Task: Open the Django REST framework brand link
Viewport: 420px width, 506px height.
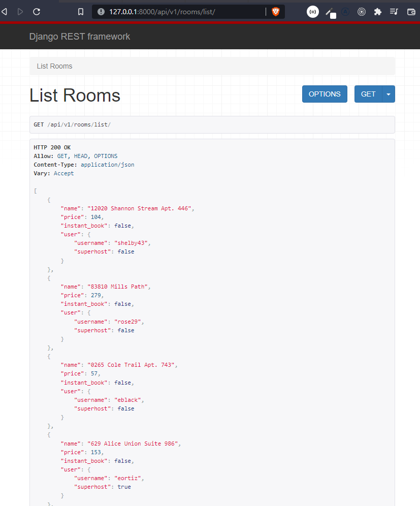Action: 80,37
